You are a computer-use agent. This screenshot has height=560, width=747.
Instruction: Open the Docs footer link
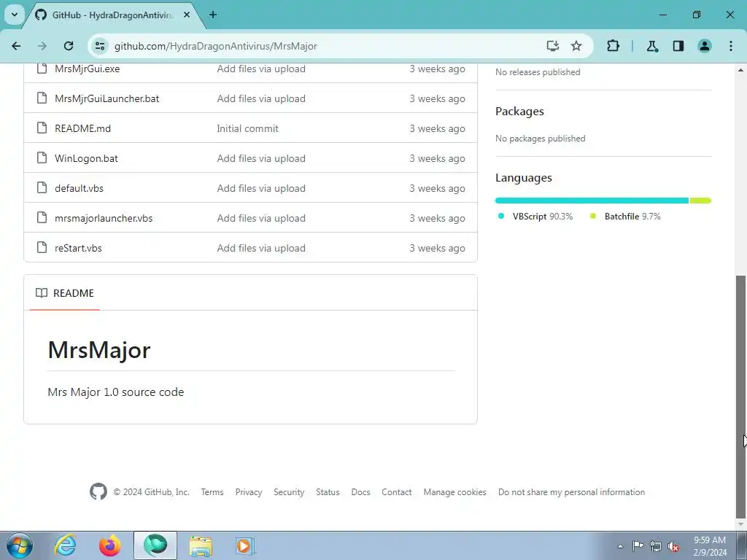(x=360, y=492)
